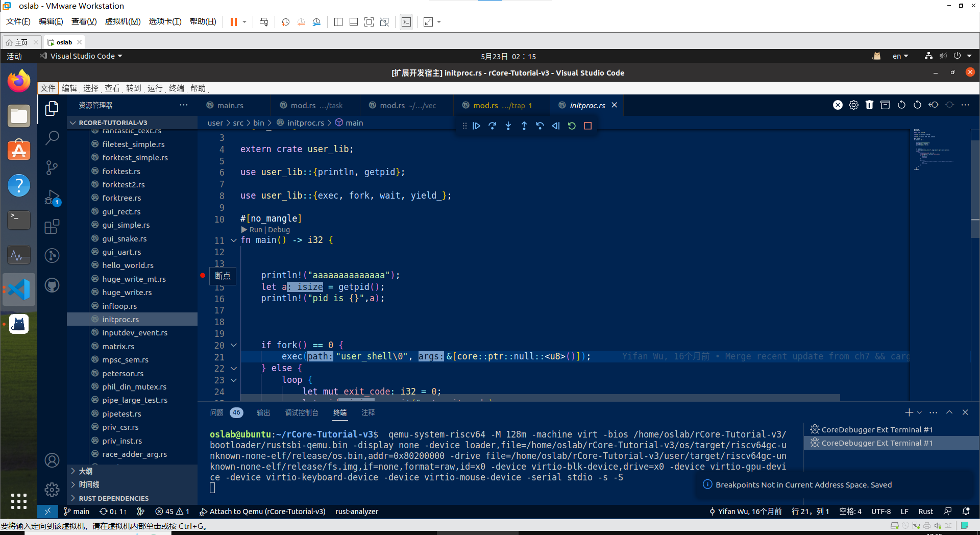Open the VS Code 运行 menu

[x=155, y=88]
